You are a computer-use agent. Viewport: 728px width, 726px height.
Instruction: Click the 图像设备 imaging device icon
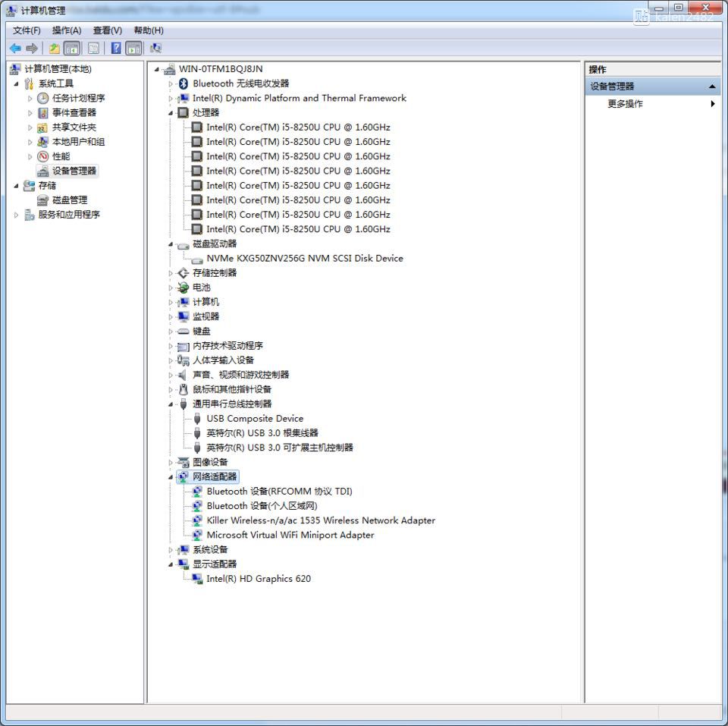(x=184, y=462)
